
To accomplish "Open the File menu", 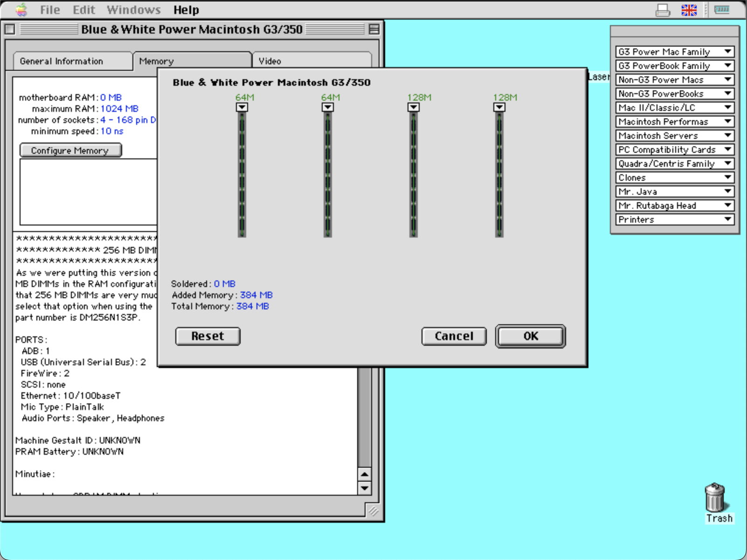I will (50, 10).
